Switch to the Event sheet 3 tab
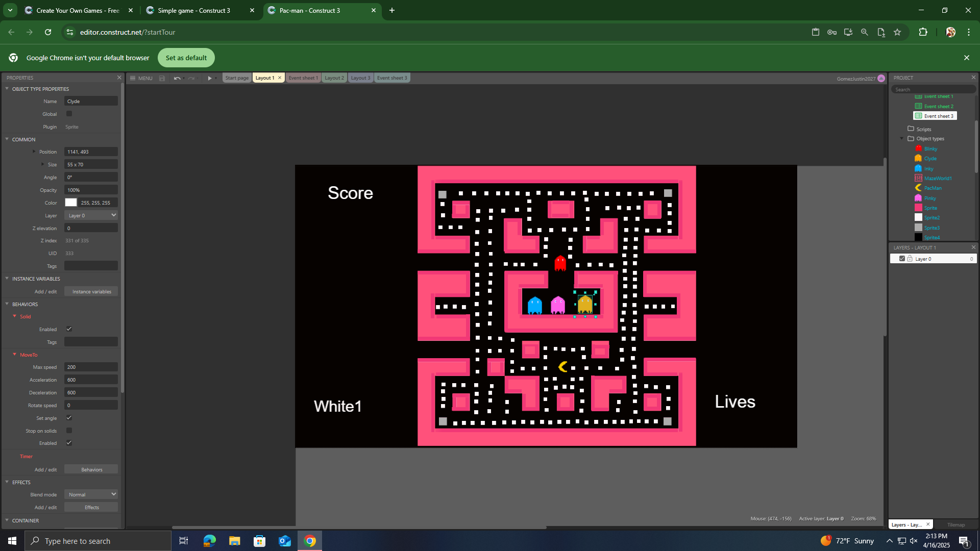Image resolution: width=980 pixels, height=551 pixels. point(392,78)
